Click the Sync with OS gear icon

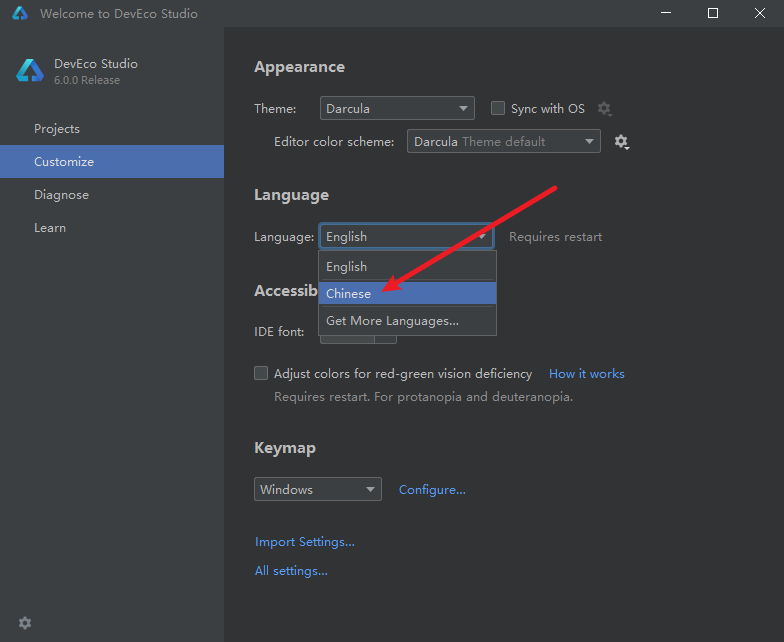(x=604, y=108)
